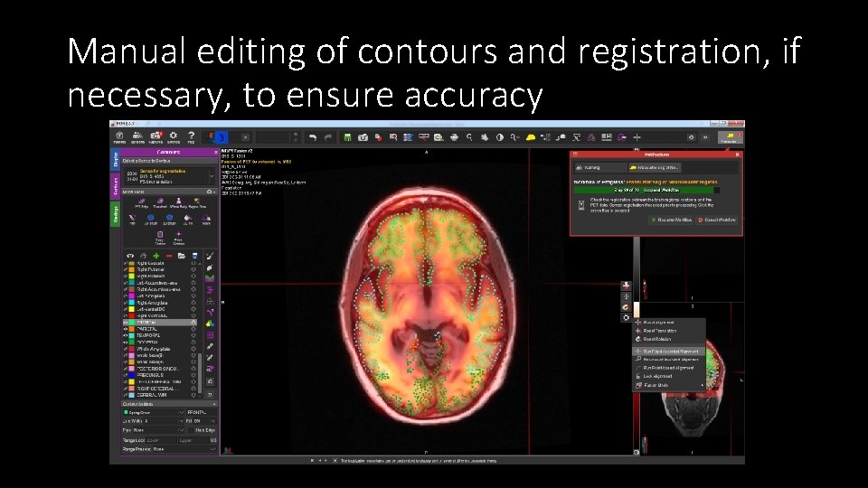Toggle visibility of CEREBRAL WM contour

click(x=126, y=395)
